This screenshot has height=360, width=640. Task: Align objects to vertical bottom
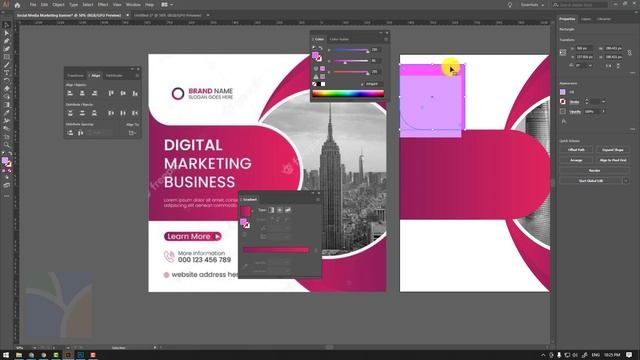coord(135,93)
